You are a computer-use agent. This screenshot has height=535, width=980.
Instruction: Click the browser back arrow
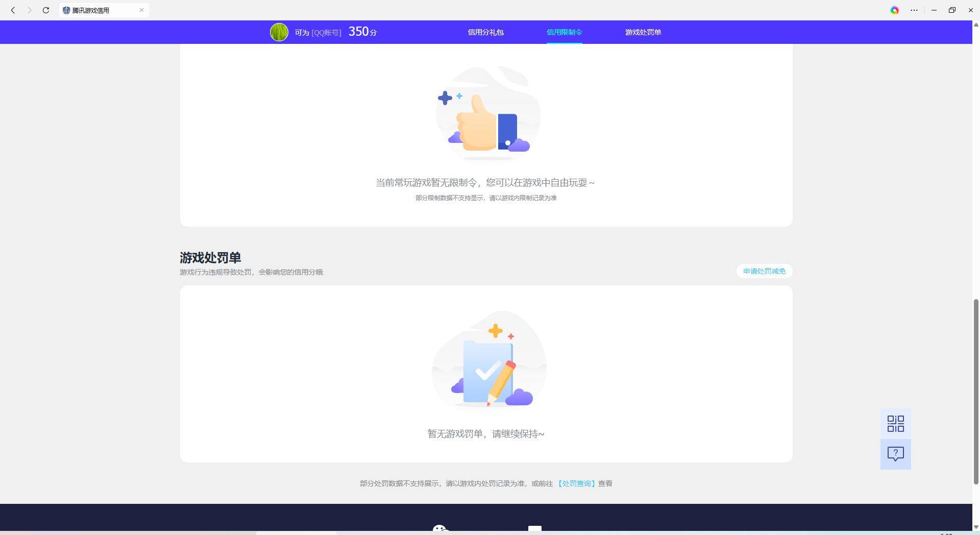(12, 10)
